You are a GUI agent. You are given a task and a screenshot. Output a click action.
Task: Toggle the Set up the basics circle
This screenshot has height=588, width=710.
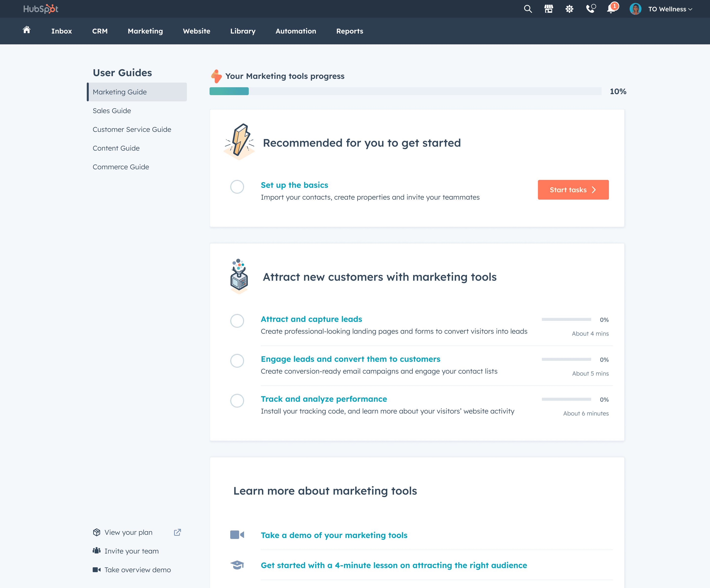[x=237, y=187]
